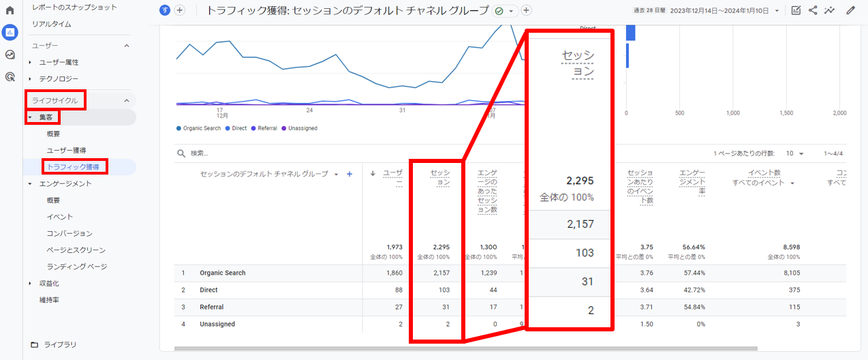This screenshot has height=360, width=868.
Task: Collapse the 集客 tree group
Action: (30, 117)
